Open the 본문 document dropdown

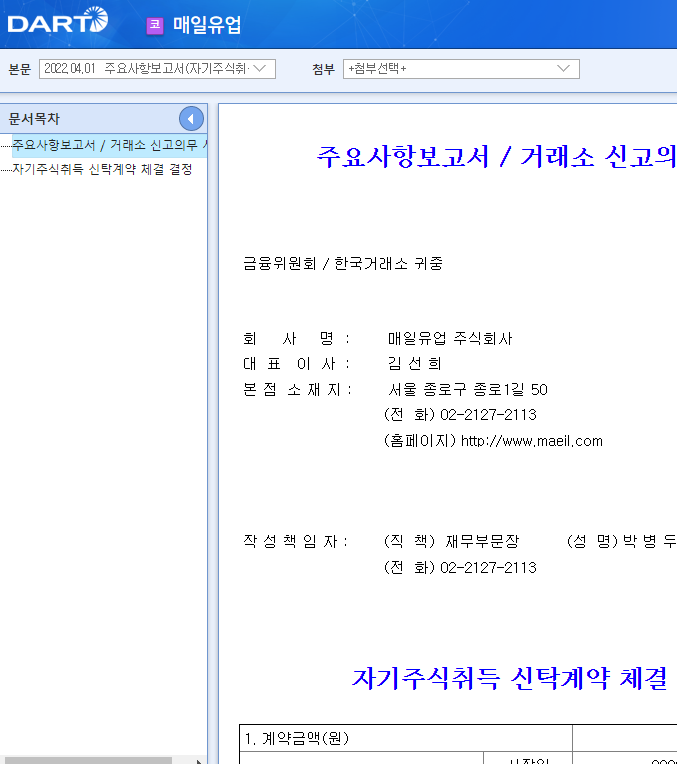(157, 69)
